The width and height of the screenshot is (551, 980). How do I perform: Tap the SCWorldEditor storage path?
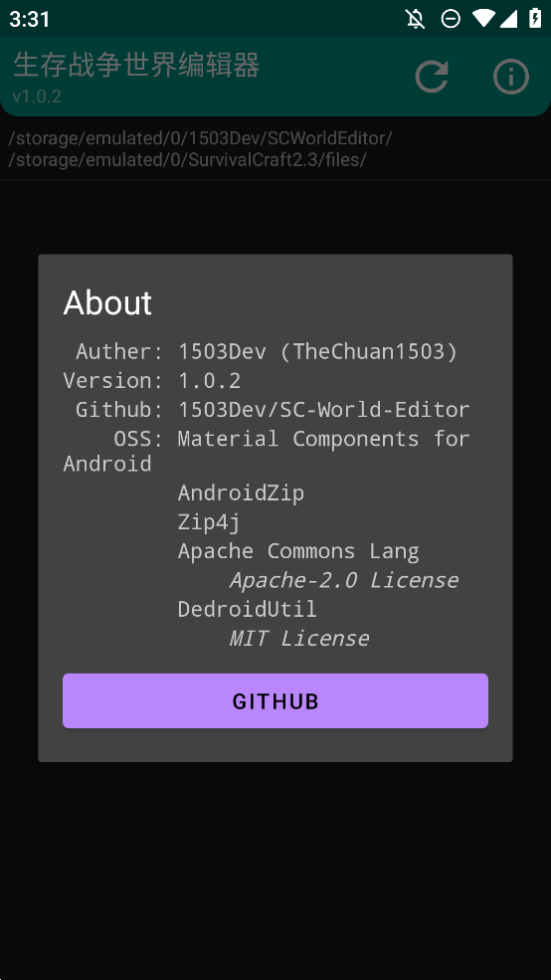[x=201, y=138]
